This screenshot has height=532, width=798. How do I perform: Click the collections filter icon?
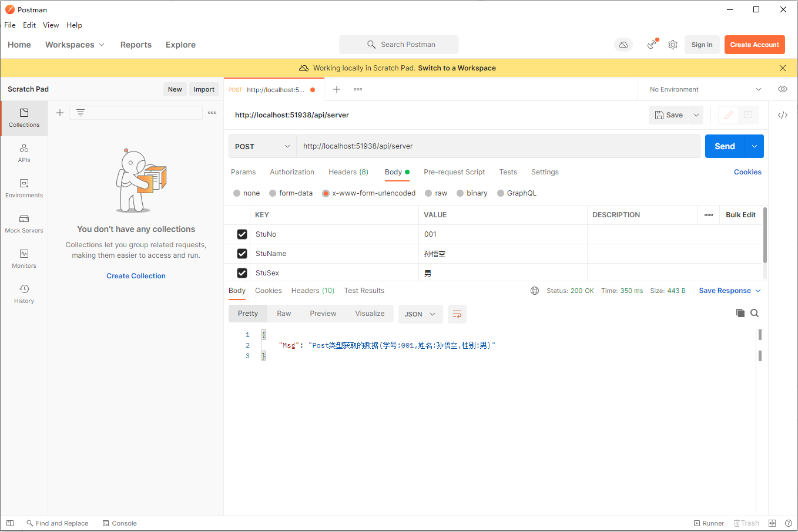coord(81,113)
